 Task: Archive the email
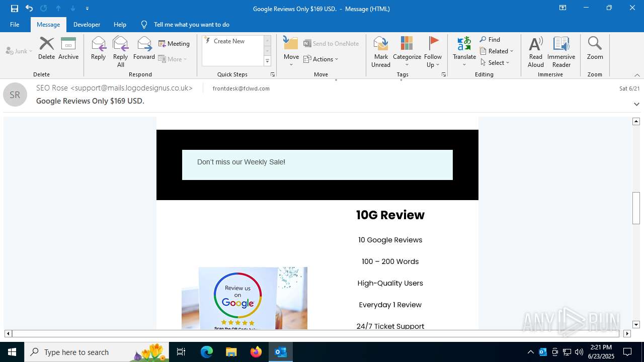[x=68, y=48]
